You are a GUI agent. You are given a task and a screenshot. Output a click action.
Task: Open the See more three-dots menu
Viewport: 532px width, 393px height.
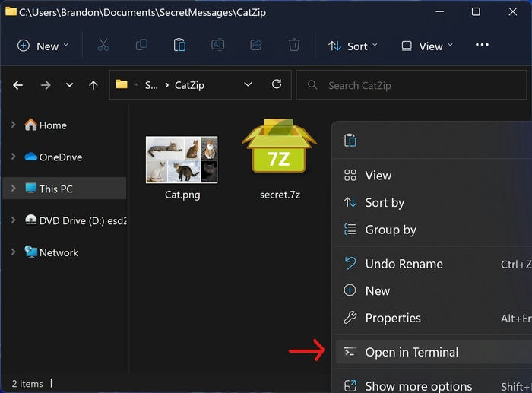click(x=482, y=46)
